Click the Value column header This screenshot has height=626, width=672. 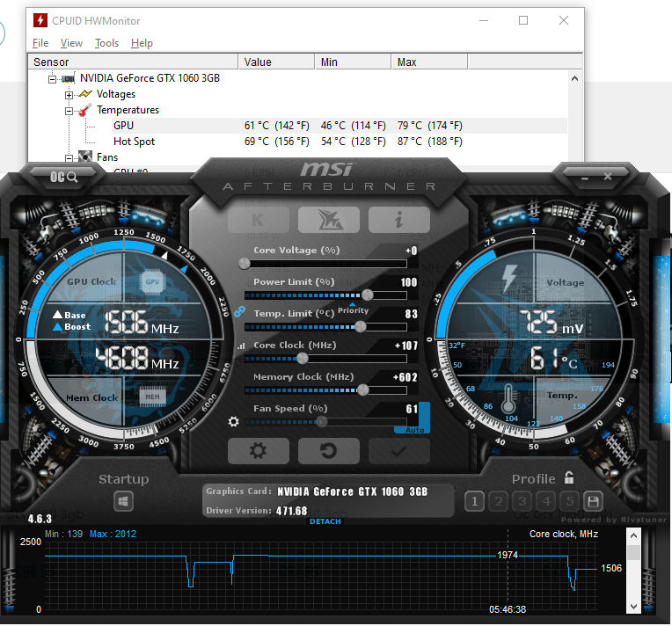point(276,62)
